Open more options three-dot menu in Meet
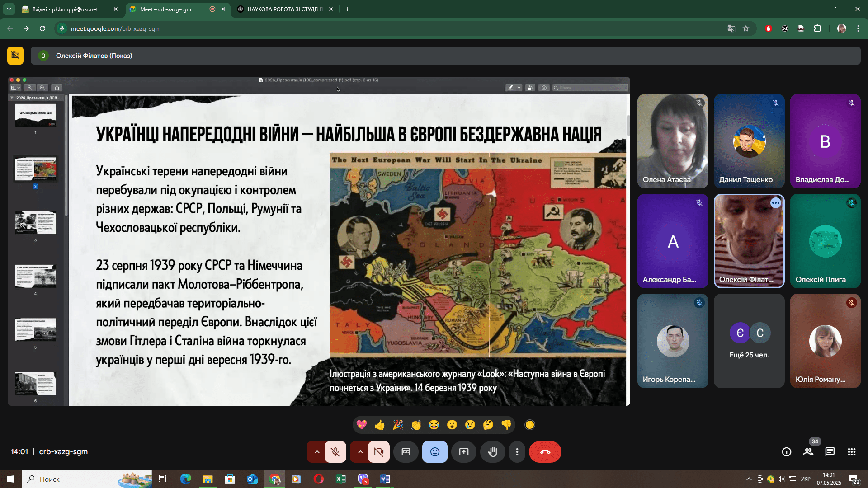The width and height of the screenshot is (868, 488). (517, 452)
